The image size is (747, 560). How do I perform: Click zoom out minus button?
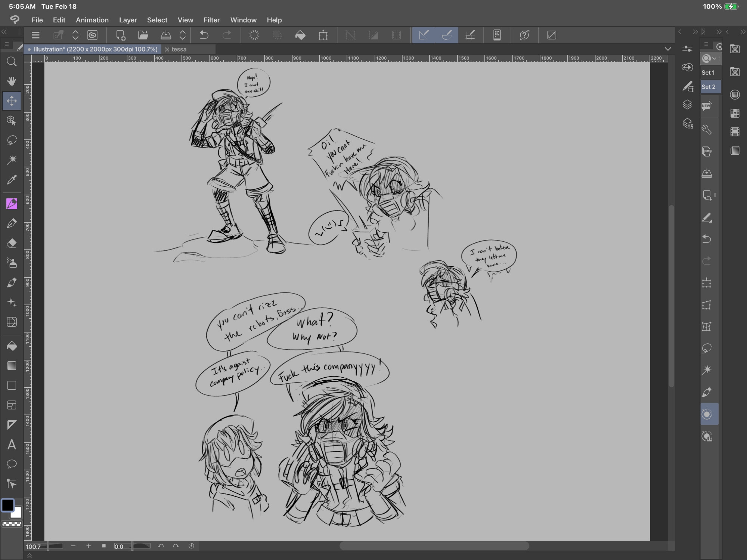pos(73,546)
